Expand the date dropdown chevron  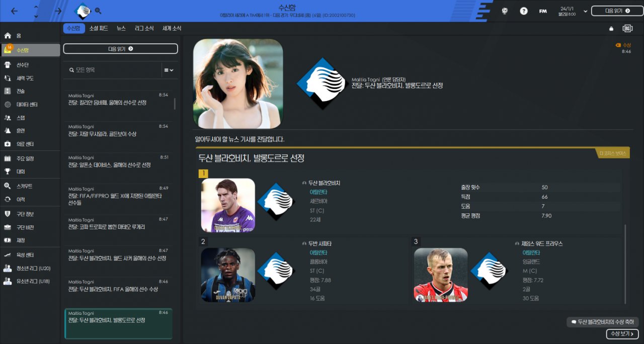coord(586,11)
